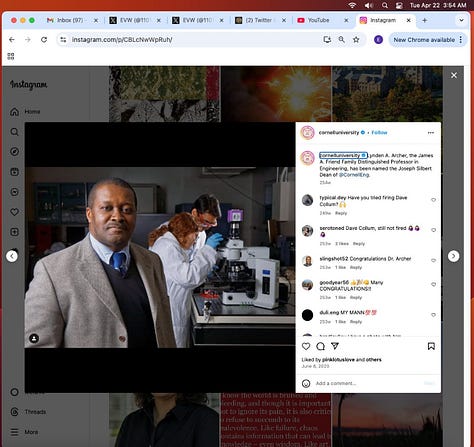Like serotoned's comment about Dave Collum
This screenshot has height=447, width=474.
[x=433, y=230]
